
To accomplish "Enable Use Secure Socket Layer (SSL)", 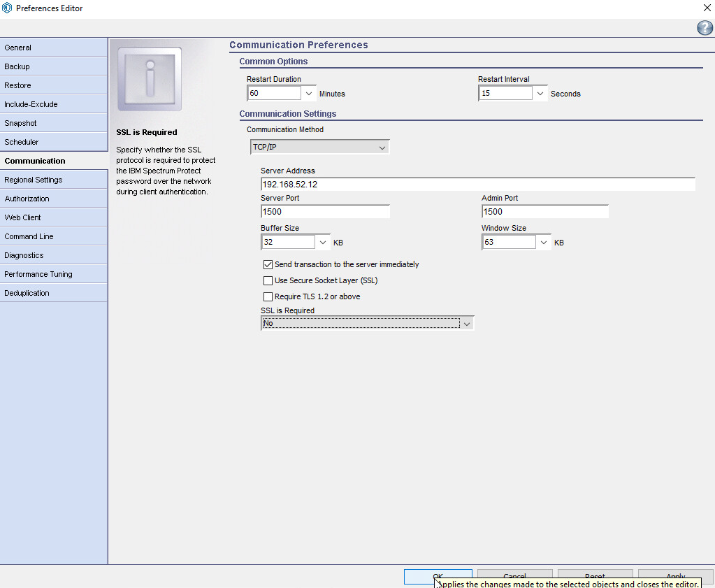I will click(x=268, y=280).
